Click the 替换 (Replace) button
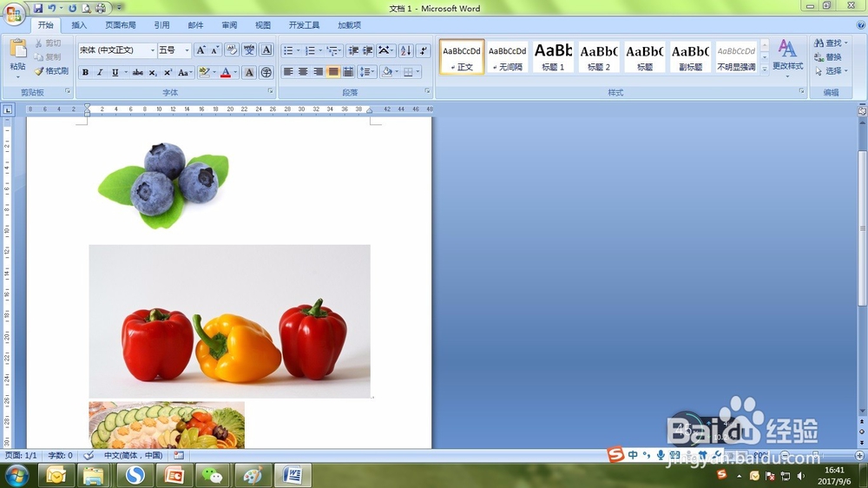Viewport: 868px width, 488px height. [828, 57]
